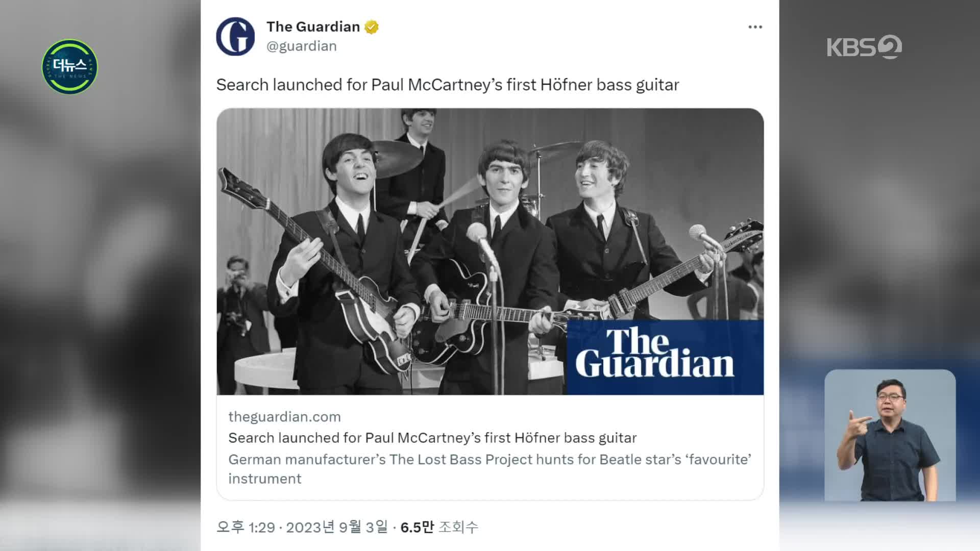Click the KBS2 channel logo
This screenshot has width=980, height=551.
click(864, 47)
